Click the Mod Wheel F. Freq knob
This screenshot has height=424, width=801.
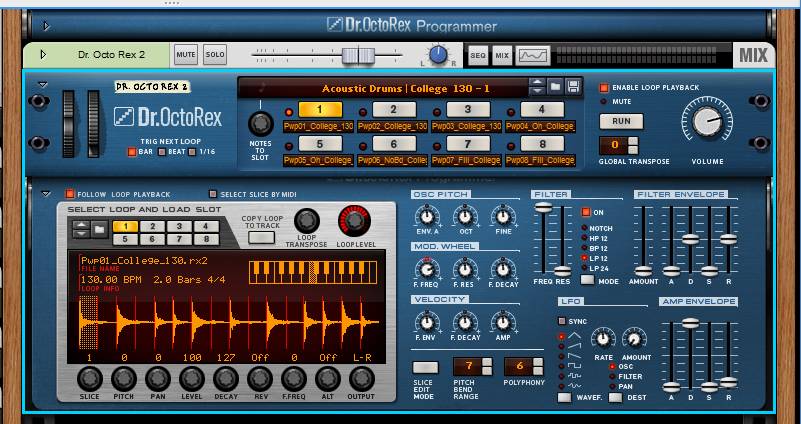click(x=427, y=268)
